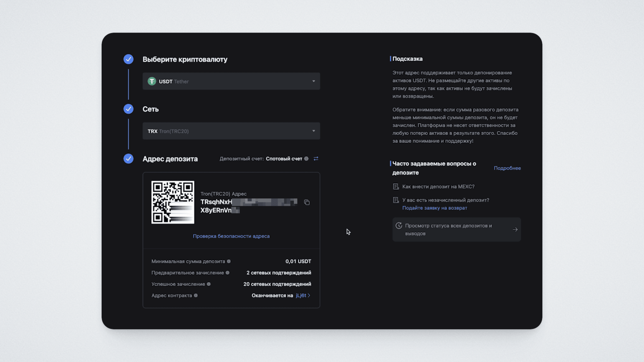Screen dimensions: 644x362
Task: Click info icon beside Минимальная сумма депозита
Action: tap(229, 261)
